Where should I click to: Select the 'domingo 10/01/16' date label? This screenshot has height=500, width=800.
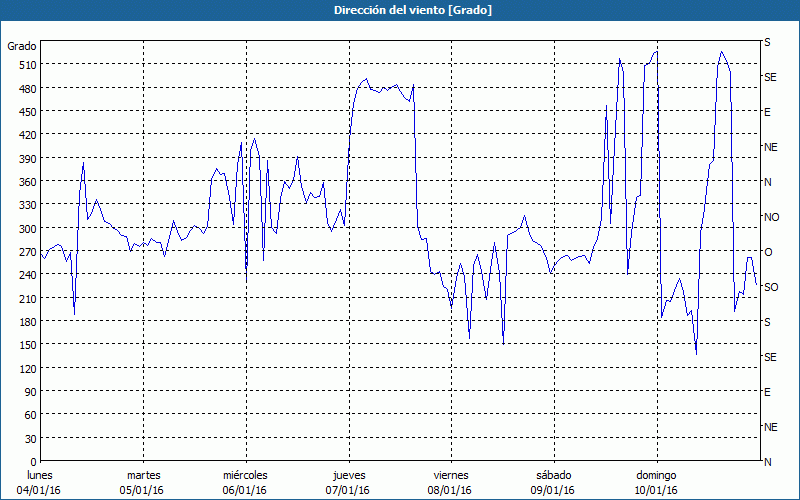pos(656,482)
